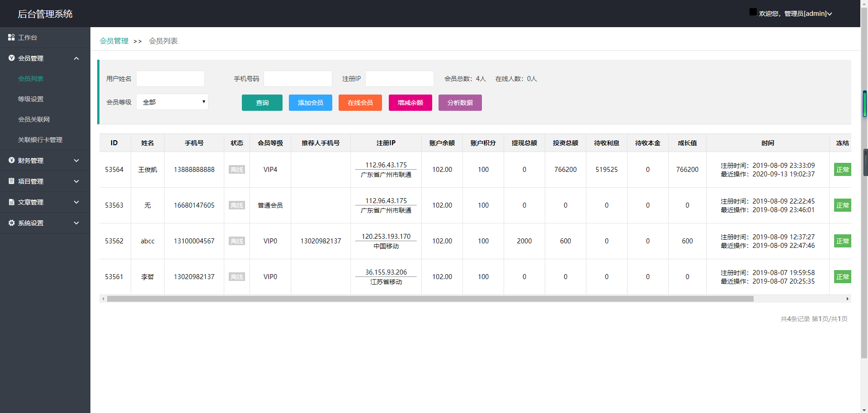The image size is (868, 413).
Task: Select 会员列表 submenu item
Action: (x=31, y=79)
